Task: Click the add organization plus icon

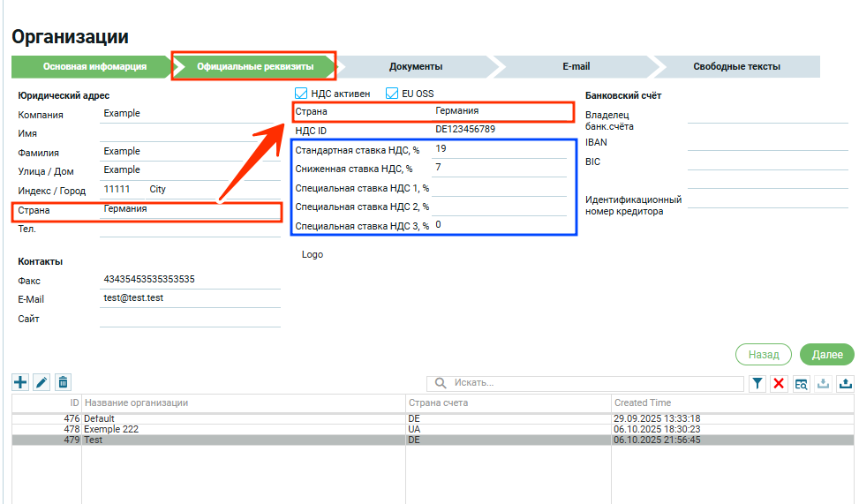Action: 21,382
